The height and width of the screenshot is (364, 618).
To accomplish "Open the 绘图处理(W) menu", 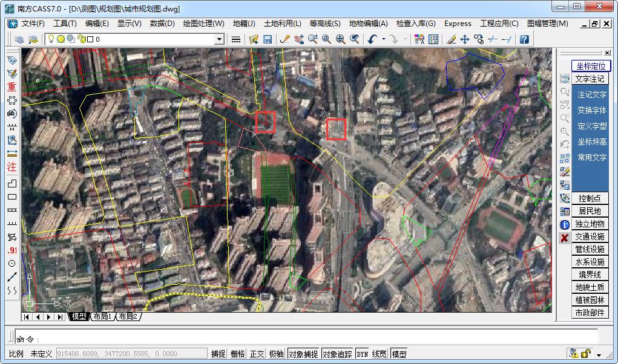I will click(203, 24).
